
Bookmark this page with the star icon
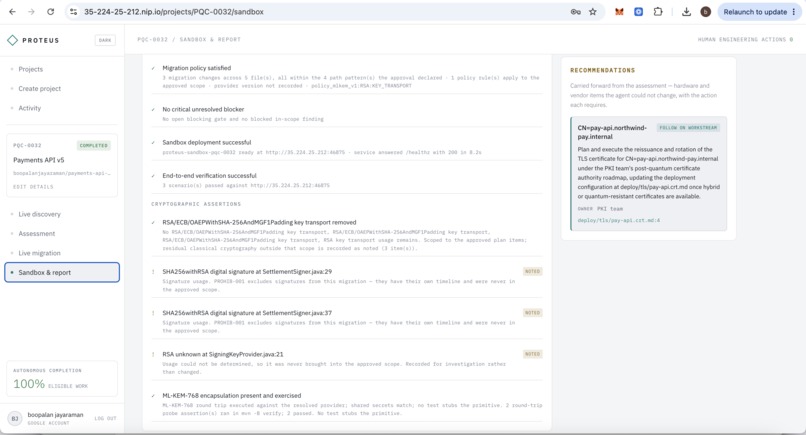tap(593, 12)
